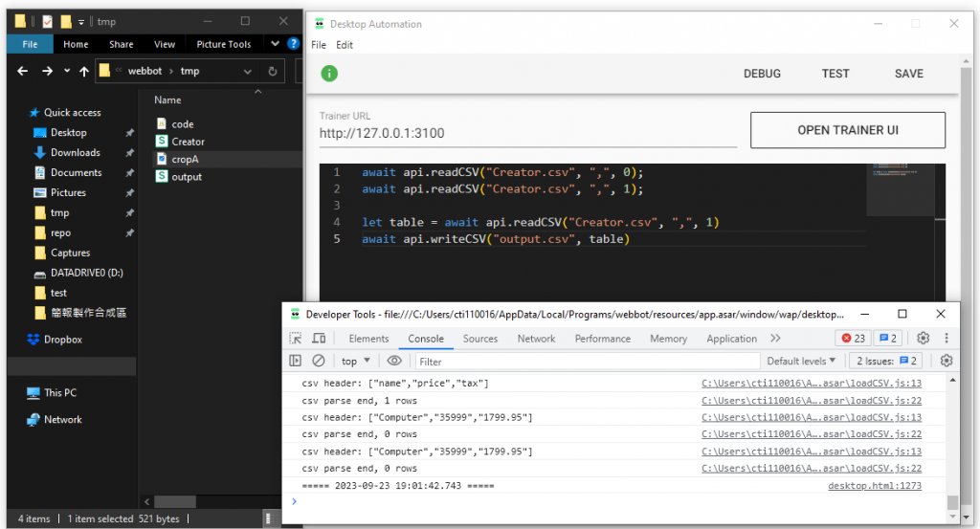The height and width of the screenshot is (529, 980).
Task: Open DATADRIVE0 (D:) in navigation pane
Action: coord(86,273)
